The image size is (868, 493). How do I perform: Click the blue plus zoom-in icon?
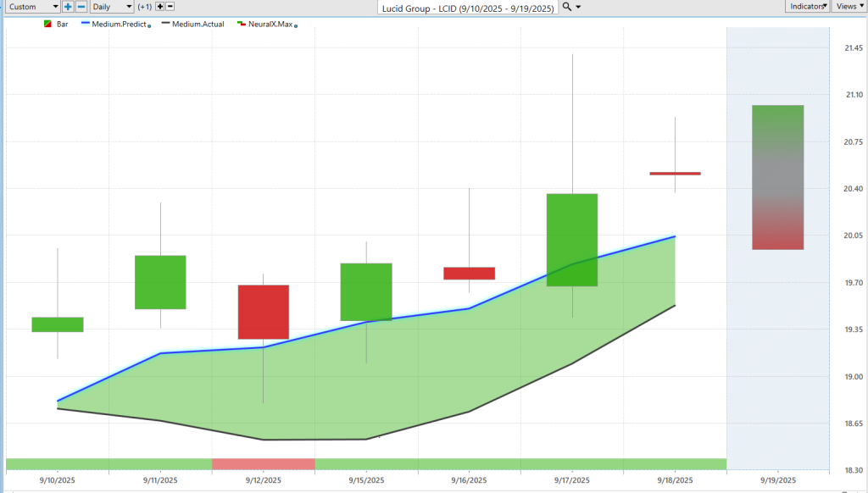(68, 7)
